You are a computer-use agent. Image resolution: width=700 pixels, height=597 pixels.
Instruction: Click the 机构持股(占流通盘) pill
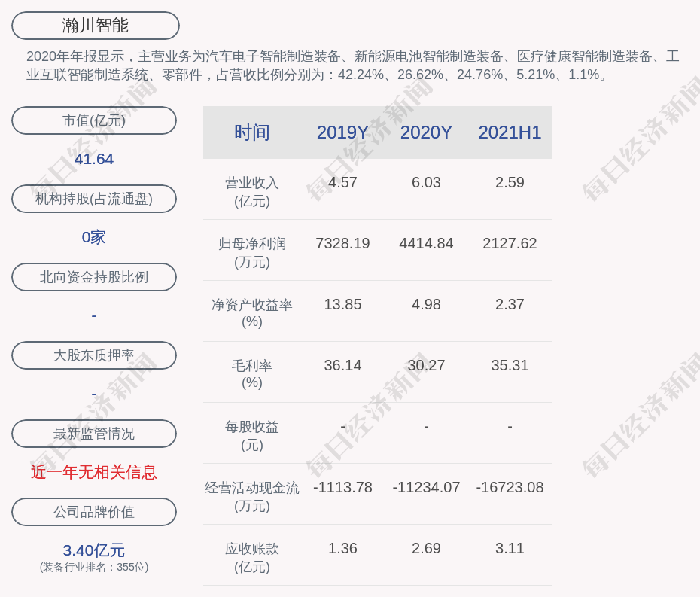(94, 199)
